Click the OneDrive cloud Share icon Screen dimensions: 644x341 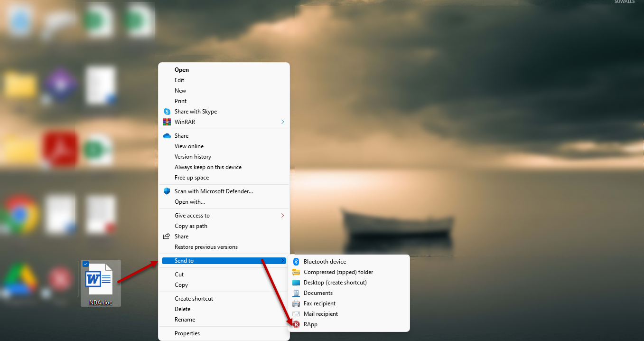[x=167, y=136]
